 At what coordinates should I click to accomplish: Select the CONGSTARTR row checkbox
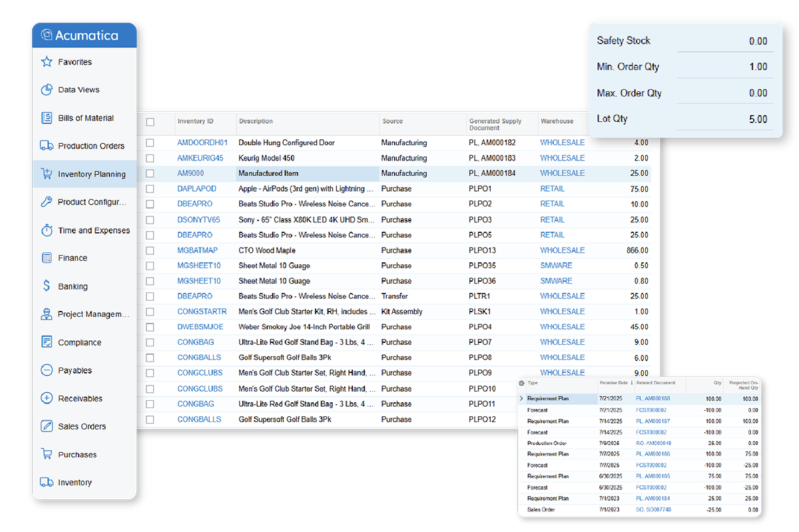click(150, 312)
